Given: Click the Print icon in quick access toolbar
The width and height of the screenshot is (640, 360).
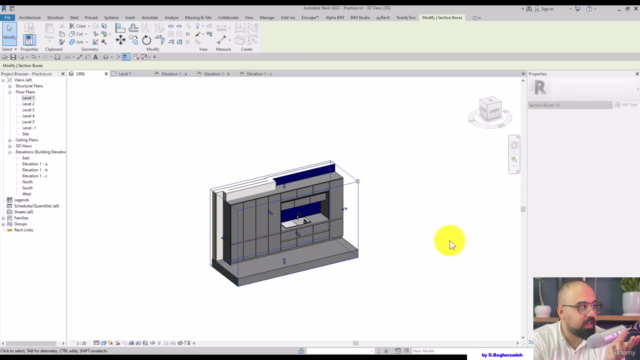Looking at the screenshot, I should click(57, 57).
